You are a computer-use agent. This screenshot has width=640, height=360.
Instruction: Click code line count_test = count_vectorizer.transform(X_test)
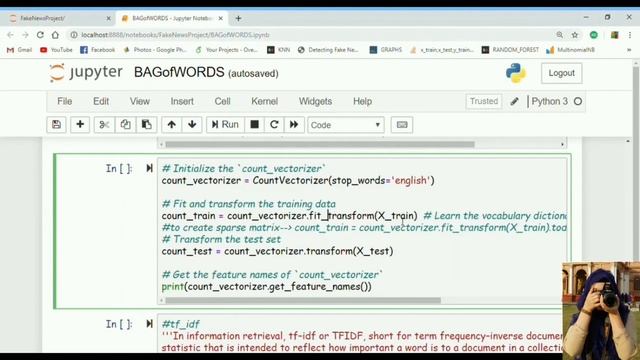[277, 251]
